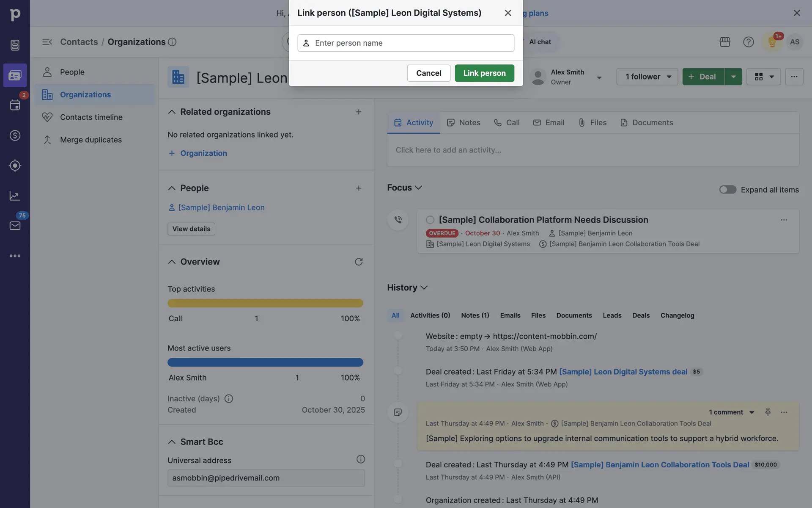Expand the owner Alex Smith dropdown arrow
Image resolution: width=812 pixels, height=508 pixels.
pyautogui.click(x=599, y=77)
